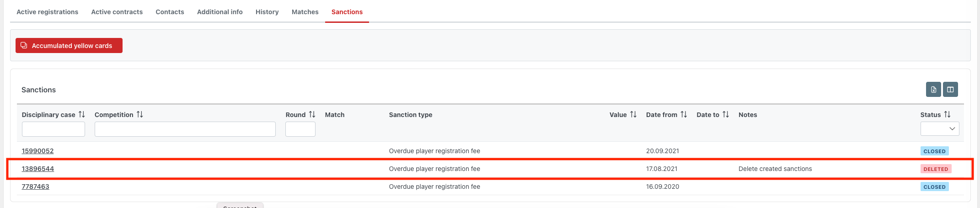Open disciplinary case 13896544 link

pyautogui.click(x=37, y=169)
